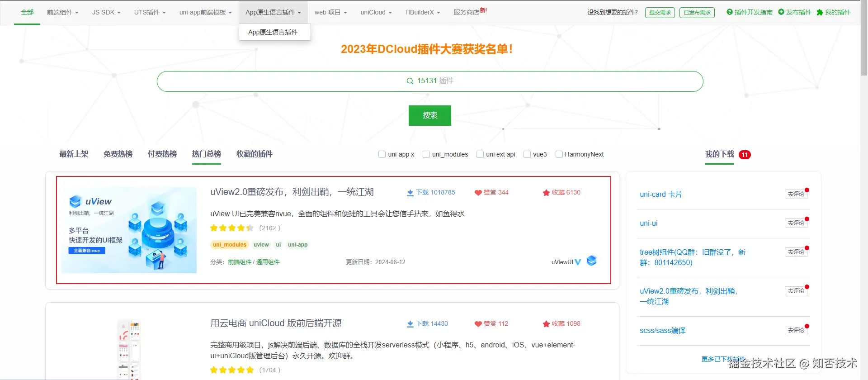Open 用云电商 uniCloud 版前后端开源 title
This screenshot has width=868, height=380.
point(276,323)
